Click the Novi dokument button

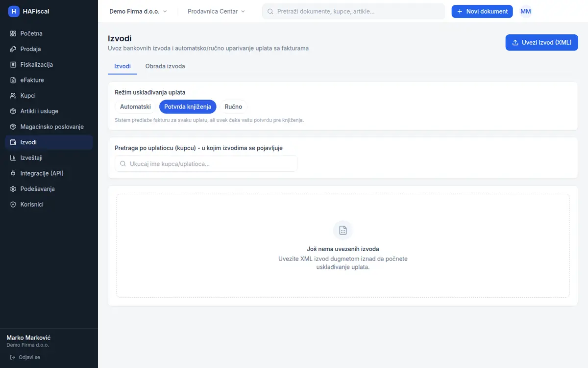click(x=482, y=11)
